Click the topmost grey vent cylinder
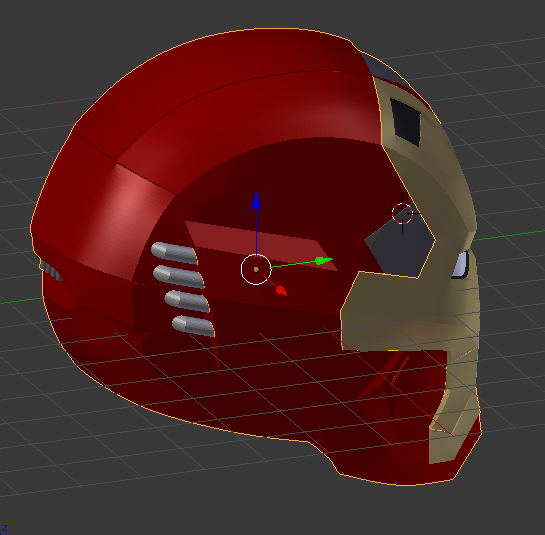The width and height of the screenshot is (545, 535). click(174, 253)
